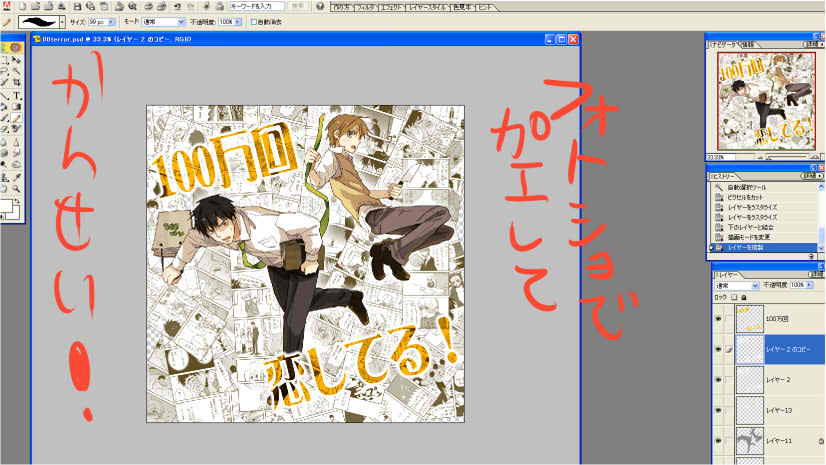Open the レイヤースタイル palette tab
Viewport: 826px width, 465px height.
428,7
